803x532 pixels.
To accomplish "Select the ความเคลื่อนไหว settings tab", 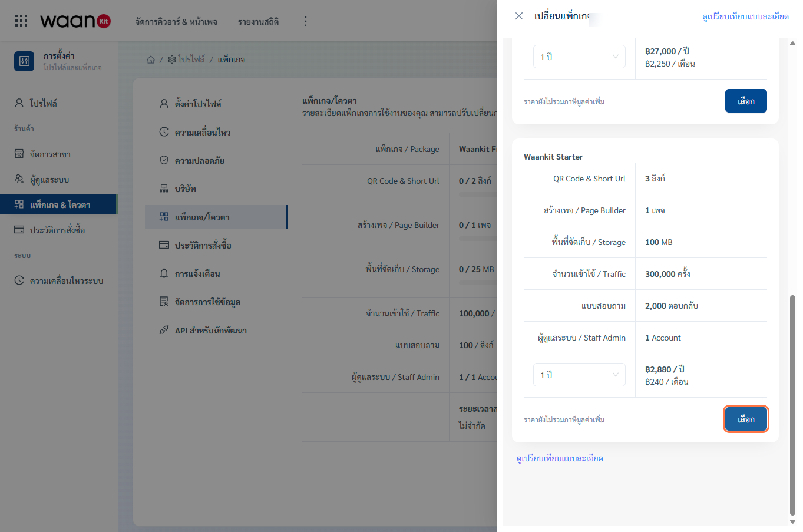I will coord(216,132).
